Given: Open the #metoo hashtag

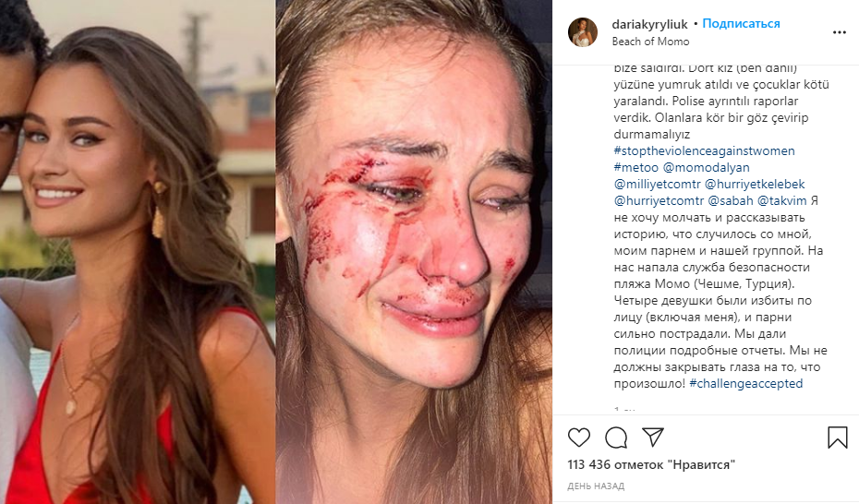Looking at the screenshot, I should (x=636, y=167).
